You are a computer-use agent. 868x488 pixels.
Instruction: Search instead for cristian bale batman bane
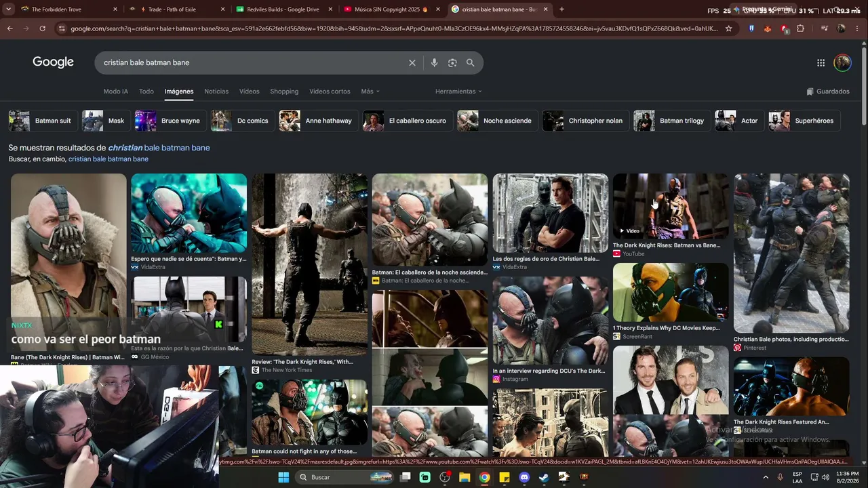[108, 159]
